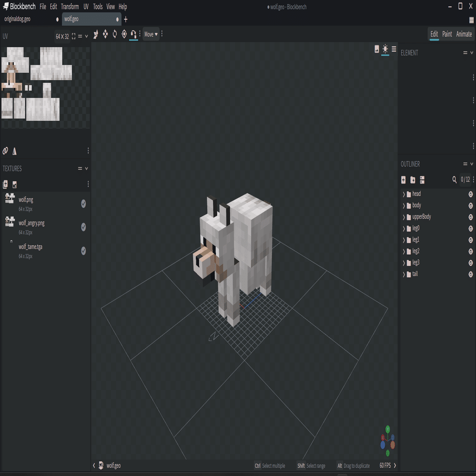476x476 pixels.
Task: Click the Blockbench logo icon
Action: click(5, 6)
